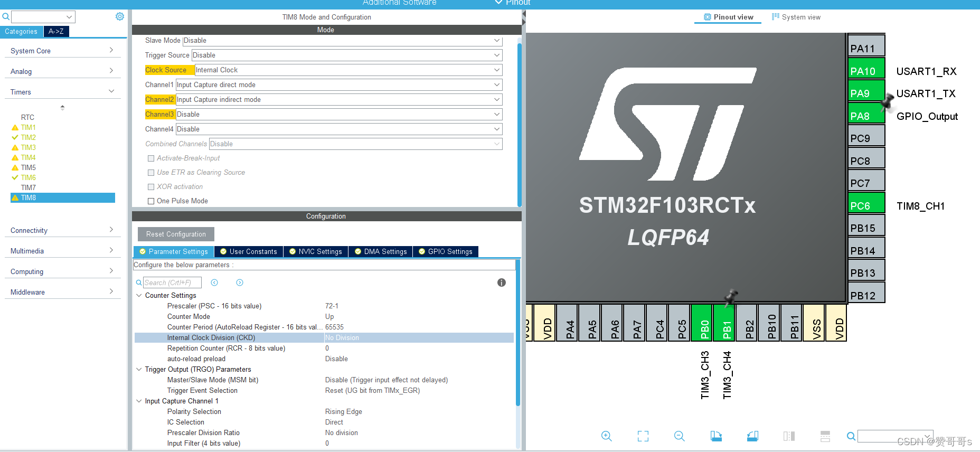
Task: Toggle the XOR activation checkbox
Action: click(151, 187)
